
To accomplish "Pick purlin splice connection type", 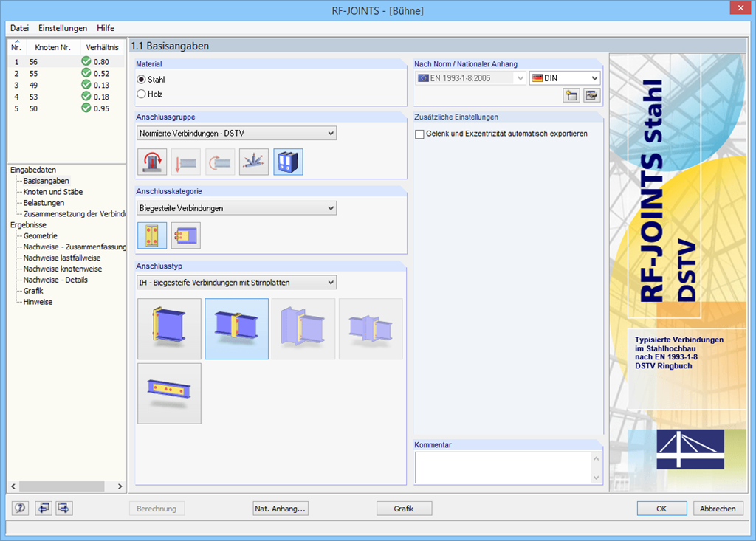I will pos(169,393).
